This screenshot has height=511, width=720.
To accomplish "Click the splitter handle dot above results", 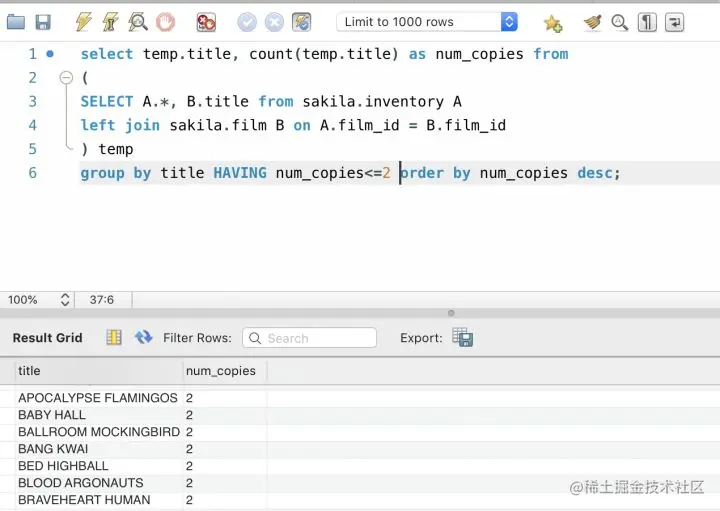I will [451, 313].
